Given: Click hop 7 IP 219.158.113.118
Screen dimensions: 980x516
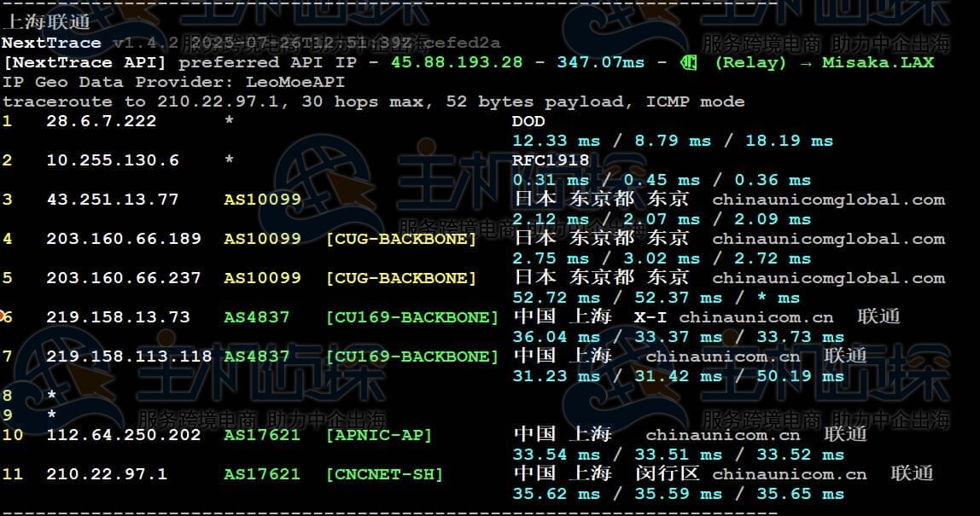Looking at the screenshot, I should coord(129,357).
